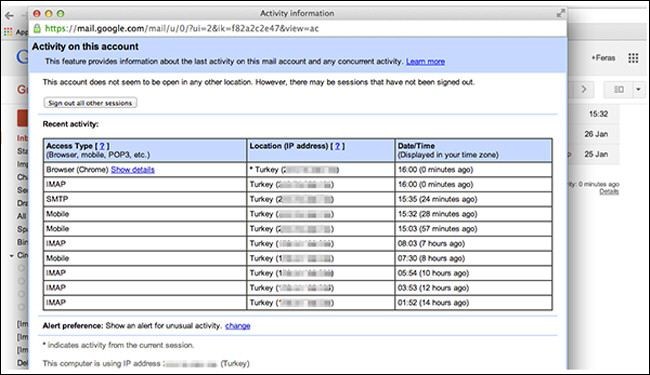This screenshot has height=375, width=650.
Task: Click +Feras profile link in Gmail header
Action: click(603, 58)
